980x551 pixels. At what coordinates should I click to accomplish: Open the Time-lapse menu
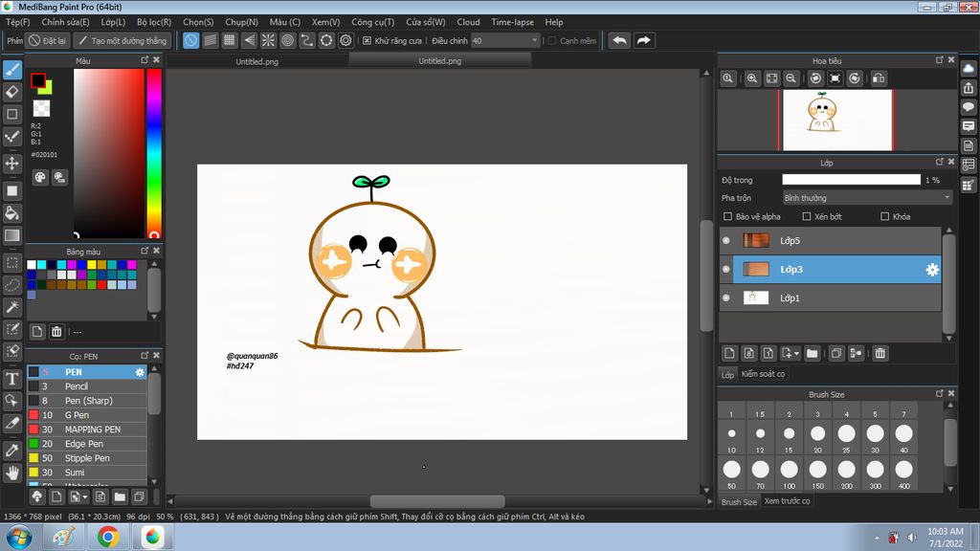pyautogui.click(x=513, y=22)
